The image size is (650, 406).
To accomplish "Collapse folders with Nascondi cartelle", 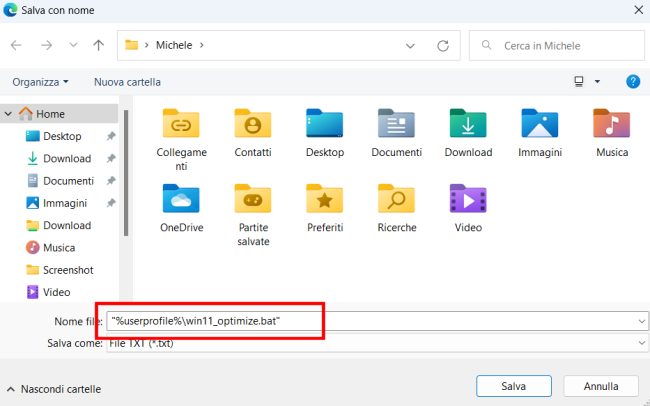I will tap(54, 389).
